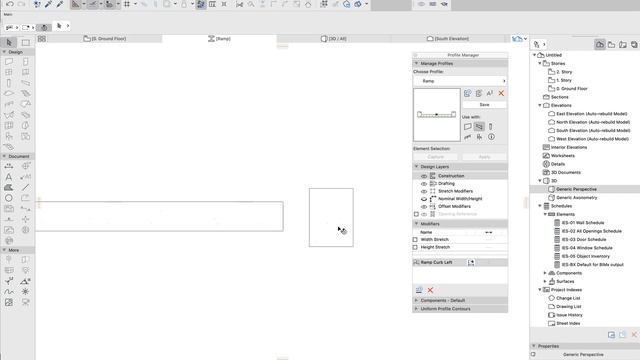
Task: Collapse the Modifiers section
Action: [x=416, y=224]
